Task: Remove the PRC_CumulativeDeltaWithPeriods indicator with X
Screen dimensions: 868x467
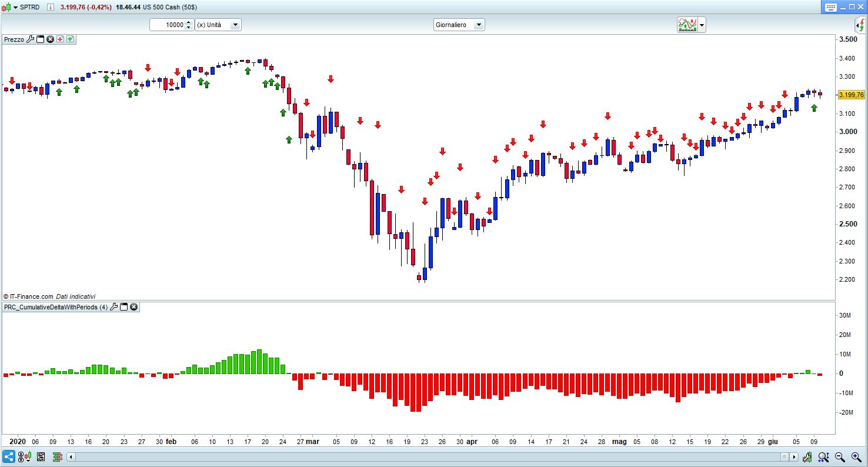Action: pos(134,307)
